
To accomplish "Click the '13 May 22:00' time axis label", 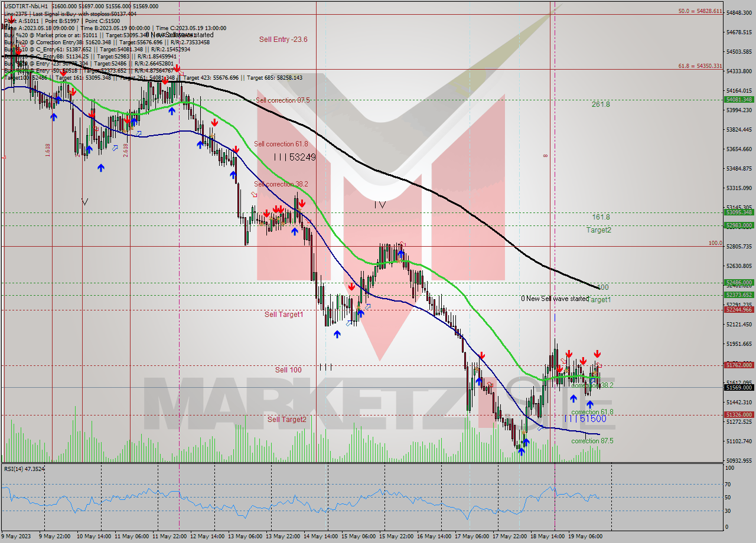I will 283,536.
